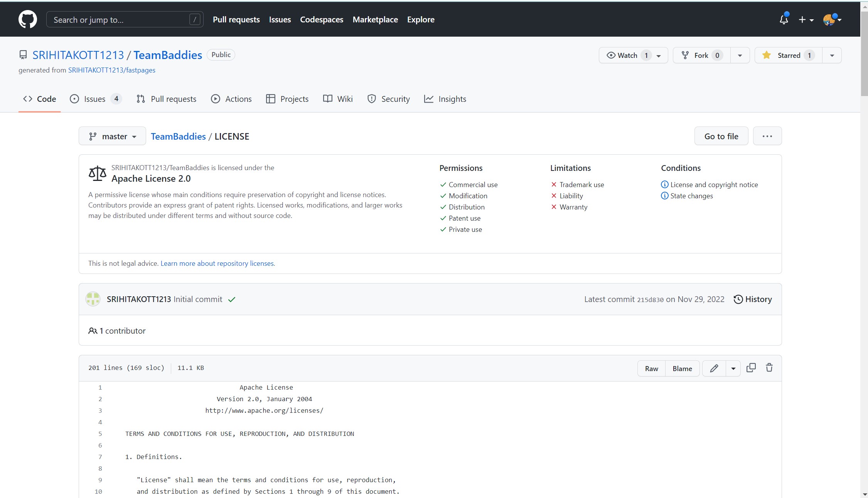The image size is (868, 498).
Task: Open Marketplace in header
Action: pyautogui.click(x=375, y=19)
